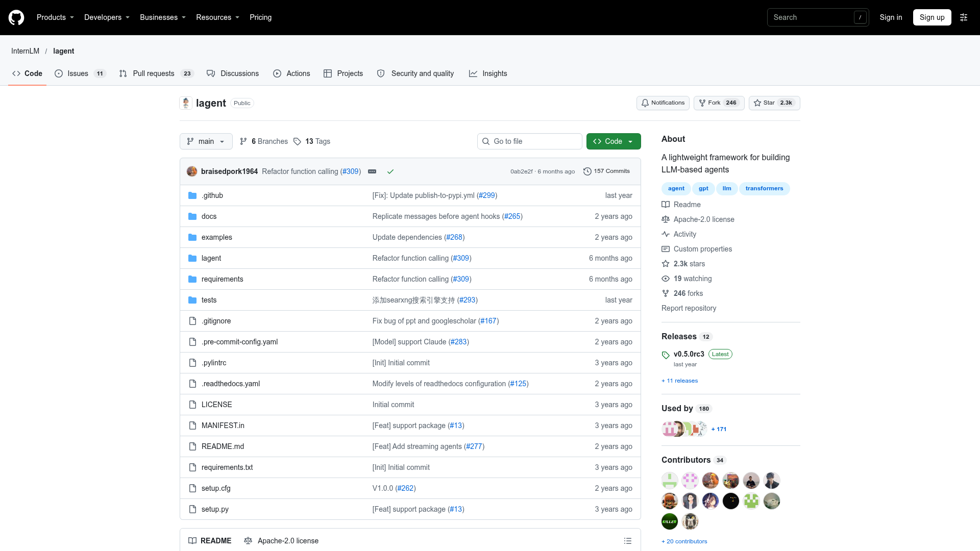The width and height of the screenshot is (980, 551).
Task: Open Security and quality tab
Action: (415, 73)
